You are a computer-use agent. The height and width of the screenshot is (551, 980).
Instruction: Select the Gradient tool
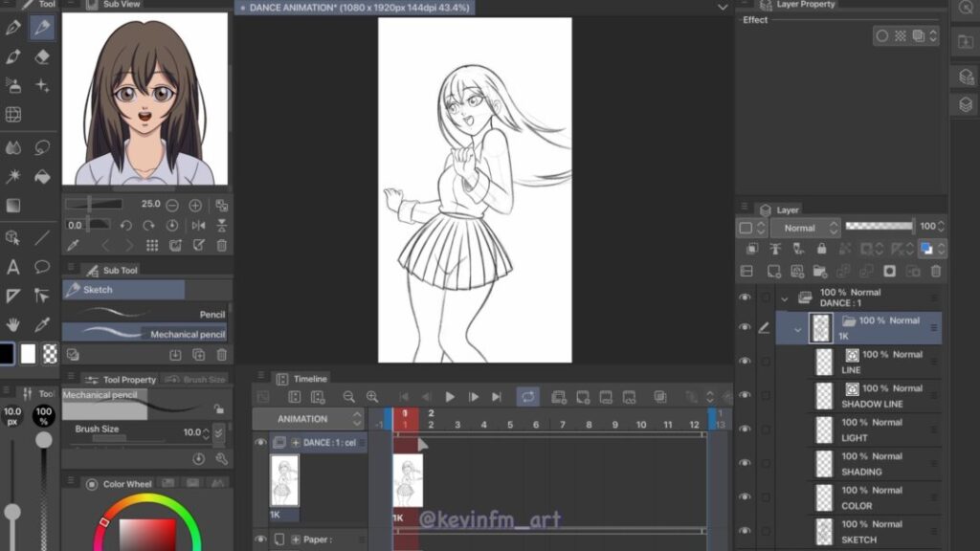click(12, 206)
